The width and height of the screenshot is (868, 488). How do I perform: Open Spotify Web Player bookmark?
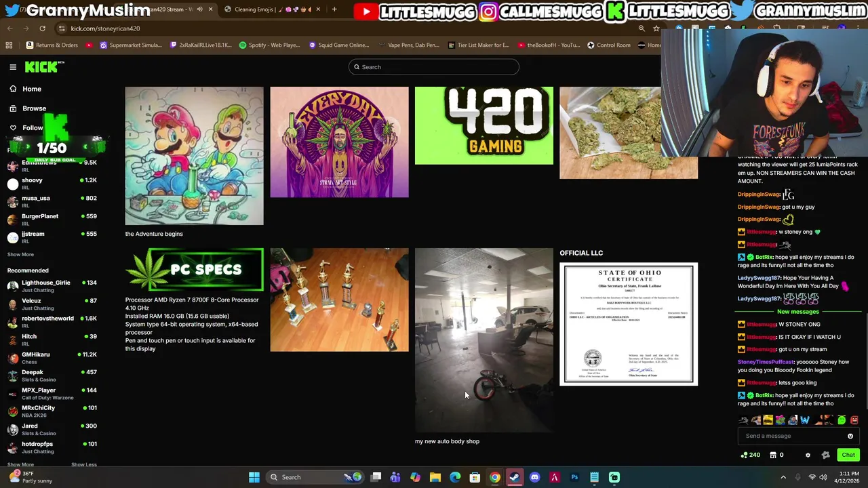coord(269,45)
